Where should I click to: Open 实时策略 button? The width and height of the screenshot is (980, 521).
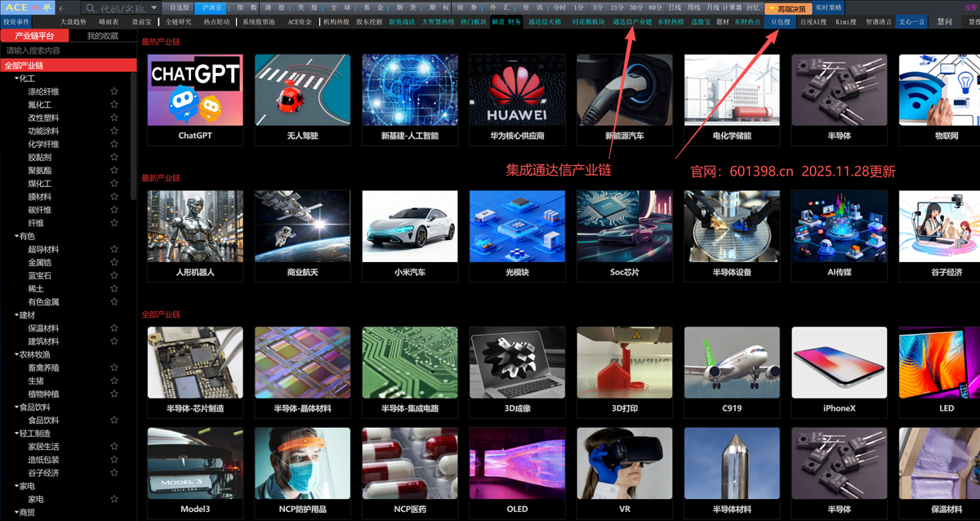tap(828, 7)
